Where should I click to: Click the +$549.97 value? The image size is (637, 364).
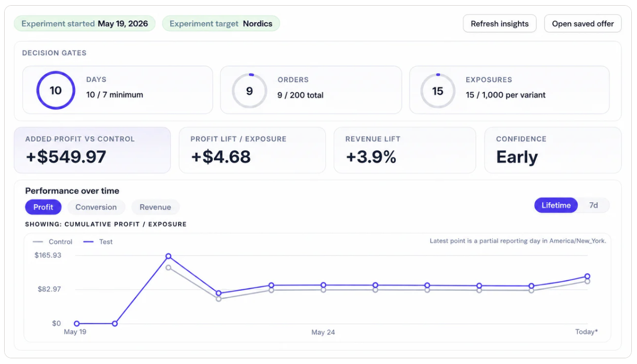[x=66, y=157]
